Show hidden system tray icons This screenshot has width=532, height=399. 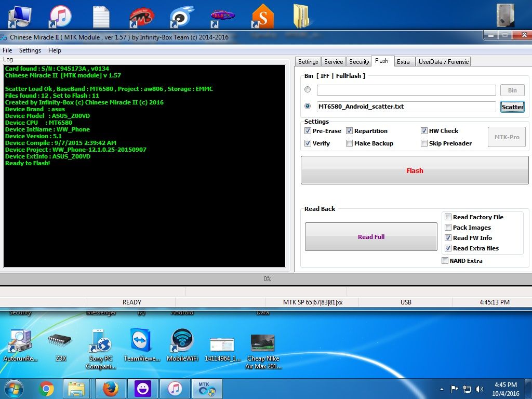point(442,389)
